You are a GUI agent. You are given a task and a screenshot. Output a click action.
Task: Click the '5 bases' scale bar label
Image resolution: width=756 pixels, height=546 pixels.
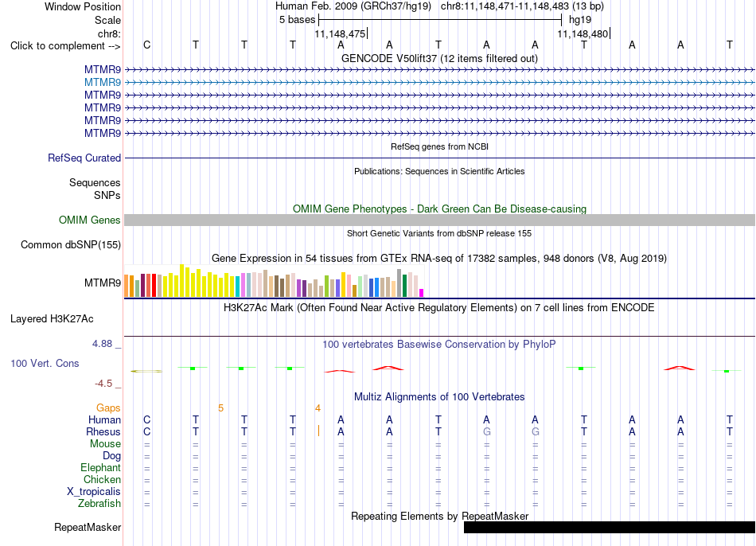pyautogui.click(x=297, y=20)
